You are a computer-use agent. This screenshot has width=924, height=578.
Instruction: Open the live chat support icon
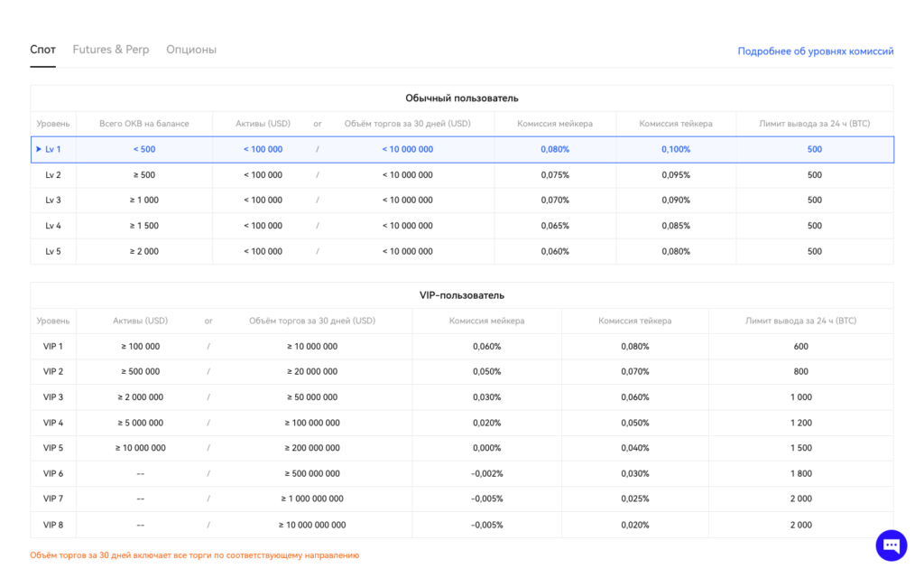point(891,545)
